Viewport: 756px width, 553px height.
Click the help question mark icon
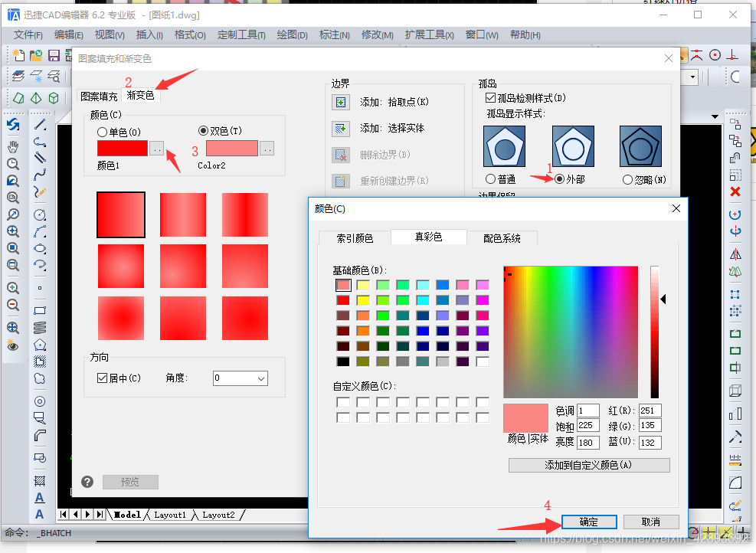[87, 482]
